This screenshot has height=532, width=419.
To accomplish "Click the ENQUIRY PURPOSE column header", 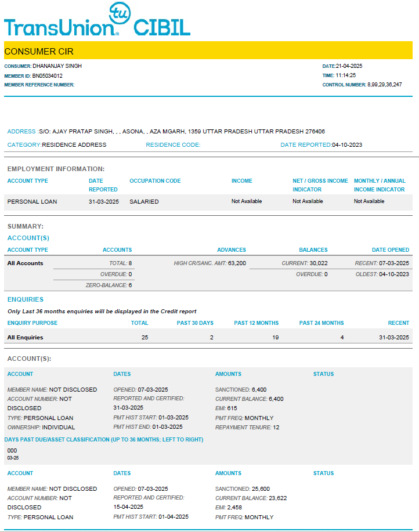I will coord(32,323).
